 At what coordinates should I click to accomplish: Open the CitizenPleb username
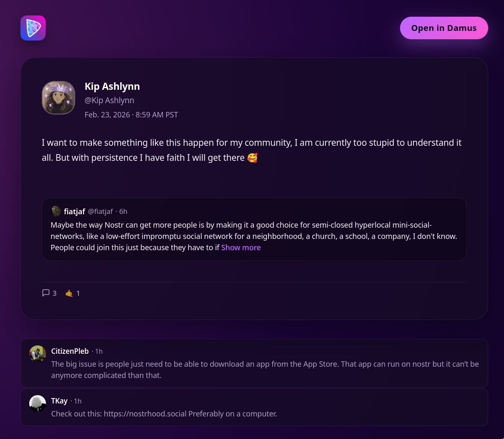tap(70, 351)
